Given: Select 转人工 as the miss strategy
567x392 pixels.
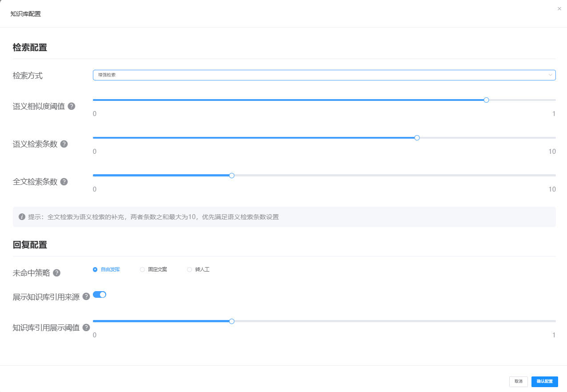Looking at the screenshot, I should [189, 269].
